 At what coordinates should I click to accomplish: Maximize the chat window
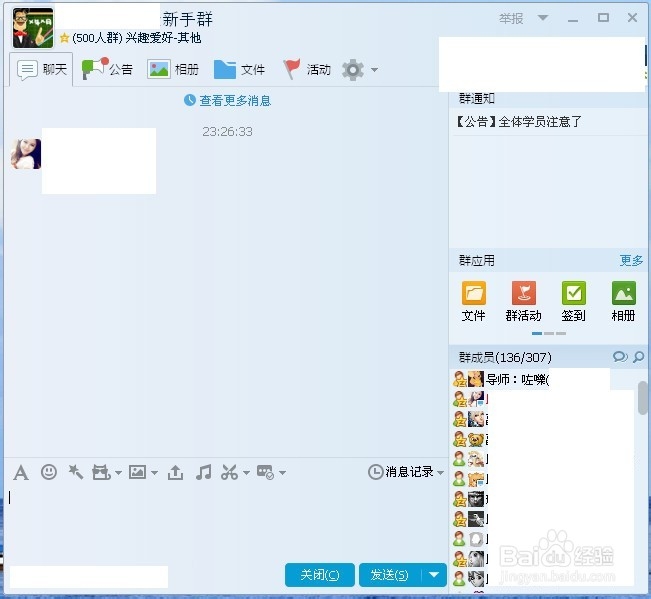[603, 17]
